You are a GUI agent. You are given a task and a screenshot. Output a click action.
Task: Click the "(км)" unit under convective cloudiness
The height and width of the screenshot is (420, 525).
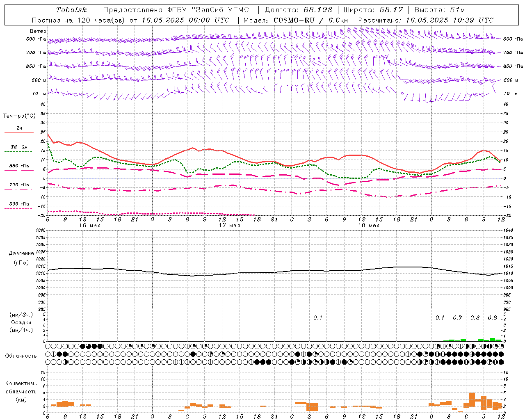pyautogui.click(x=21, y=399)
